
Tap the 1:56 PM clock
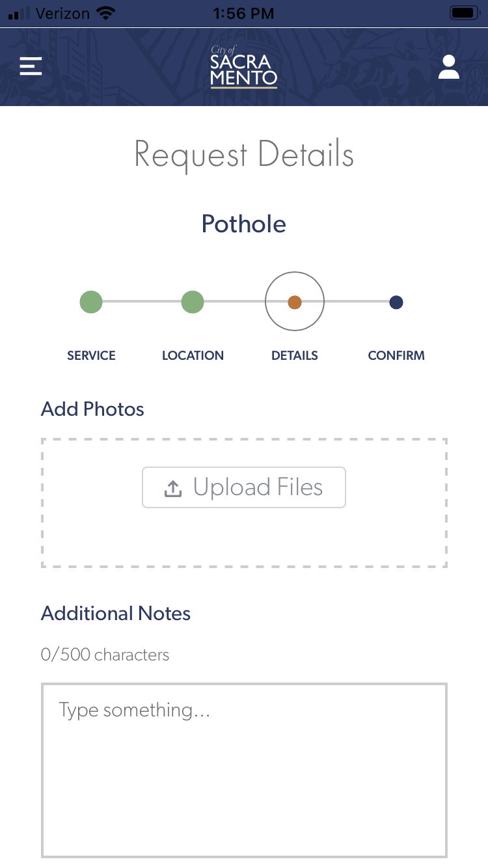(x=244, y=13)
